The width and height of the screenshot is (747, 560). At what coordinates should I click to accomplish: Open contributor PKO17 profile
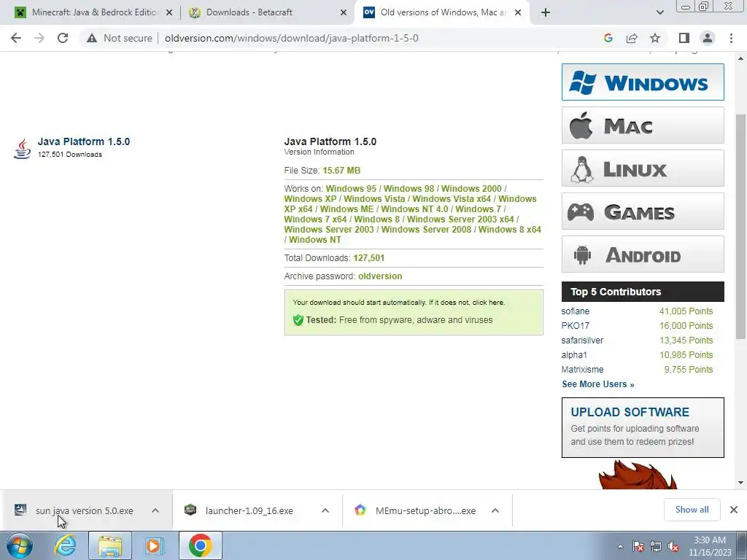click(575, 326)
